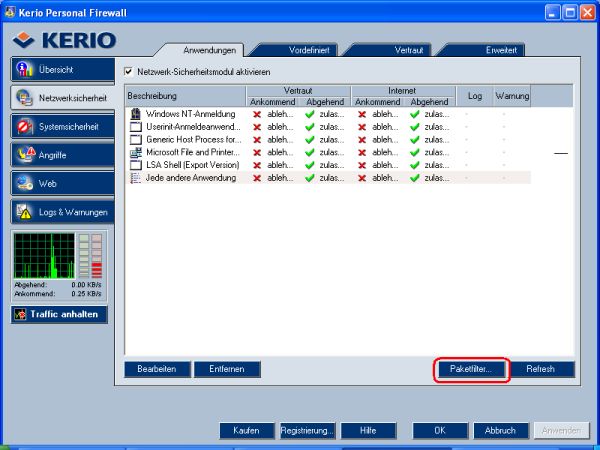
Task: Select row text Jede andere Anwendung
Action: coord(191,178)
